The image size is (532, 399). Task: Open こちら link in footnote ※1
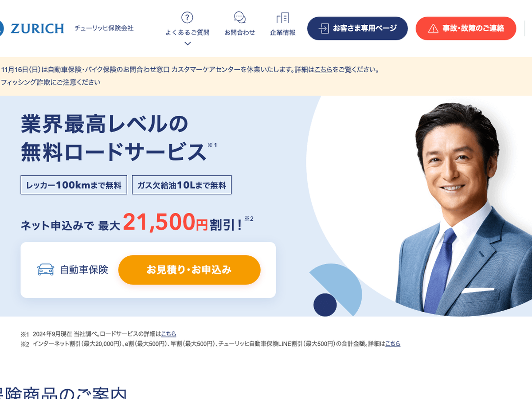[168, 333]
